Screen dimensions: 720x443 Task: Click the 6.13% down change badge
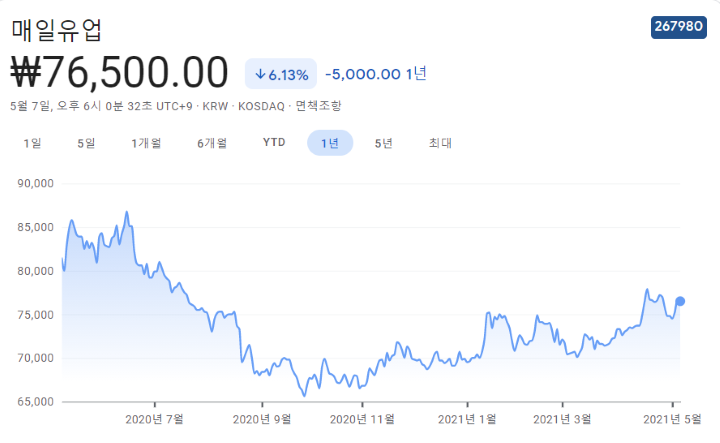[281, 74]
